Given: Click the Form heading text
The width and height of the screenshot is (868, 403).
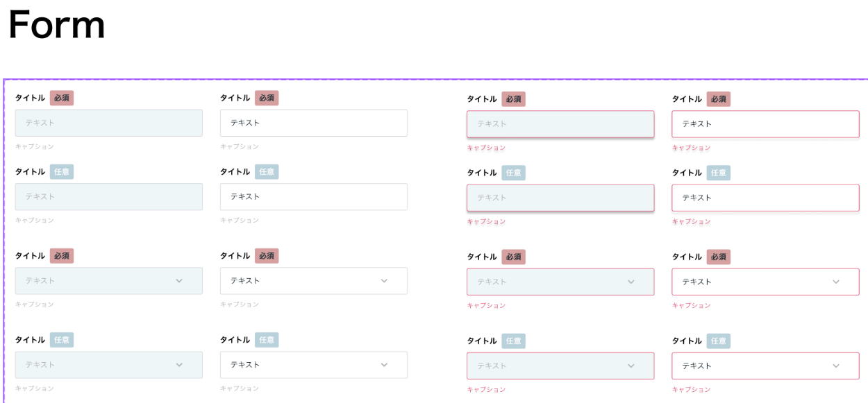Looking at the screenshot, I should [57, 25].
